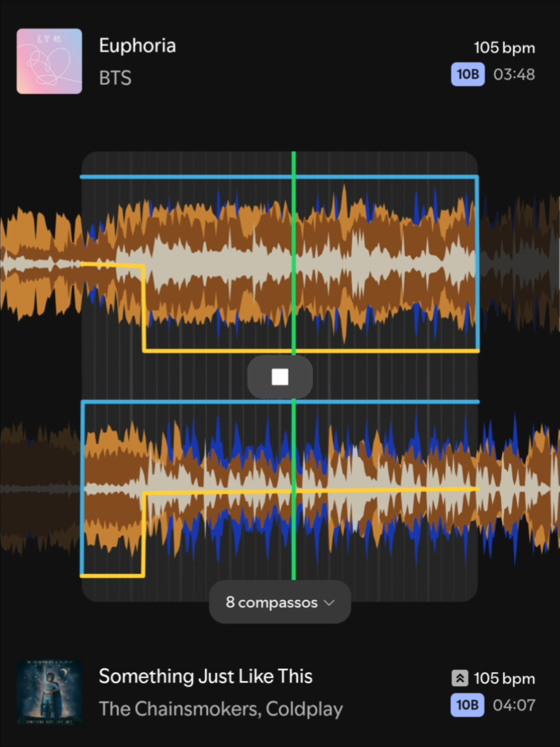Click the "Euphoria" song title
This screenshot has height=747, width=560.
(x=138, y=46)
